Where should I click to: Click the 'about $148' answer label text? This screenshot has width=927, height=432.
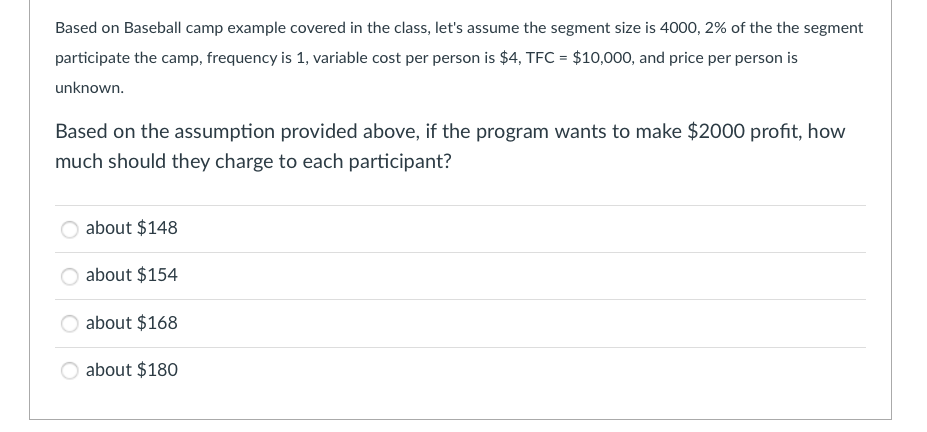click(131, 228)
